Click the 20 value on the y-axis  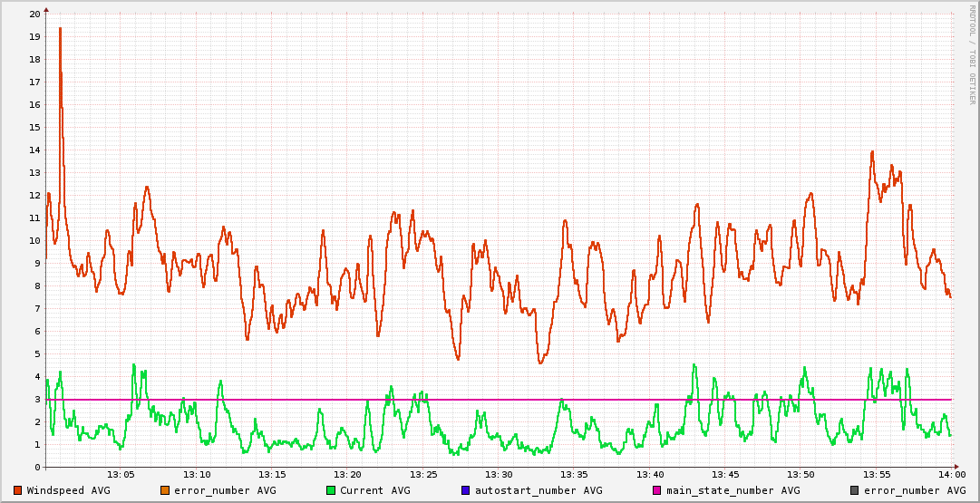click(x=34, y=14)
